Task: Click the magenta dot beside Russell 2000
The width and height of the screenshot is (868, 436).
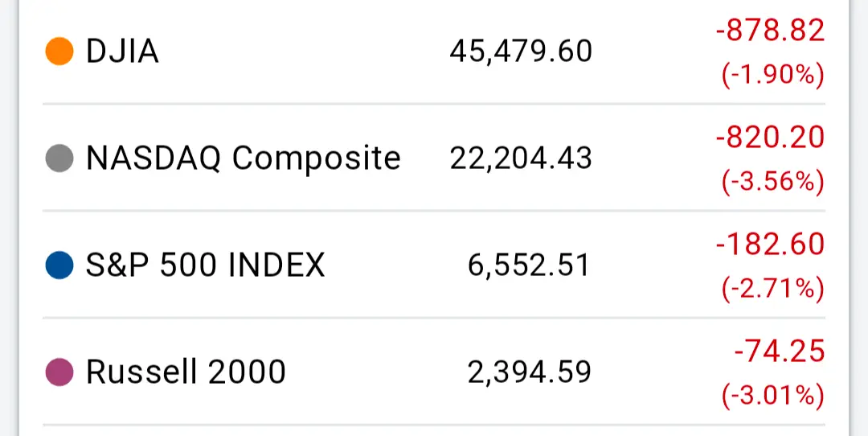Action: point(59,372)
